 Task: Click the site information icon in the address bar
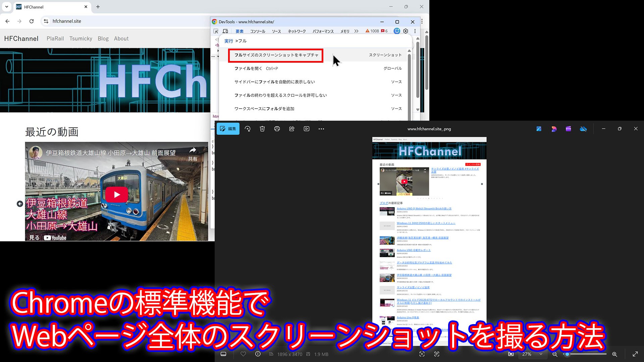click(46, 21)
